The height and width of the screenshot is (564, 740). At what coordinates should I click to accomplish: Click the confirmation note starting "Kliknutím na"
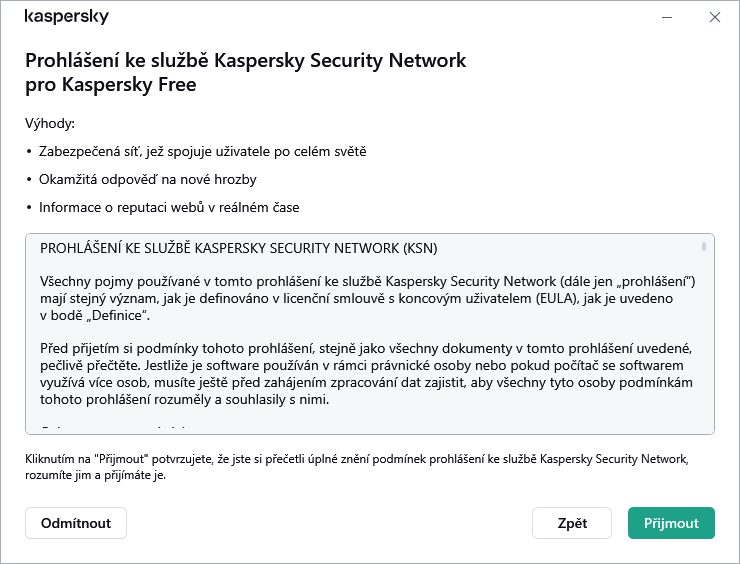[356, 459]
